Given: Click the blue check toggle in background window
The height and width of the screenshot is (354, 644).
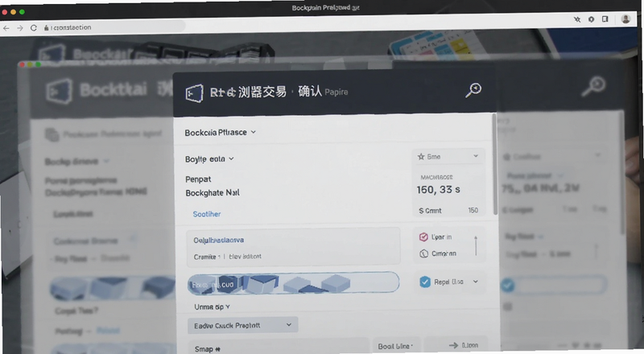Looking at the screenshot, I should pos(508,285).
